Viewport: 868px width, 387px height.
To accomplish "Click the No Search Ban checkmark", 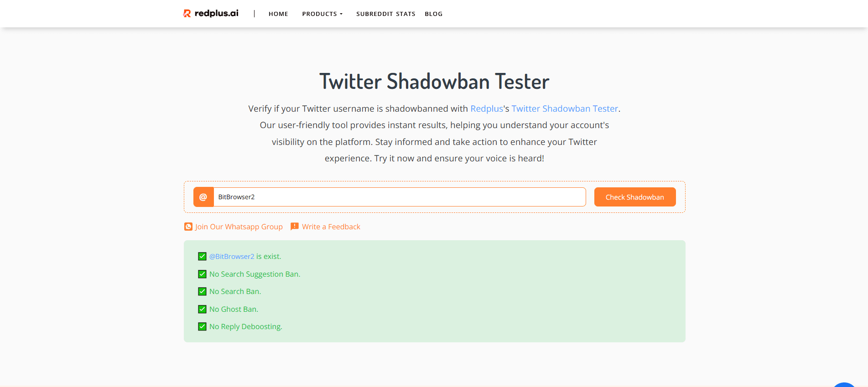I will pyautogui.click(x=202, y=291).
